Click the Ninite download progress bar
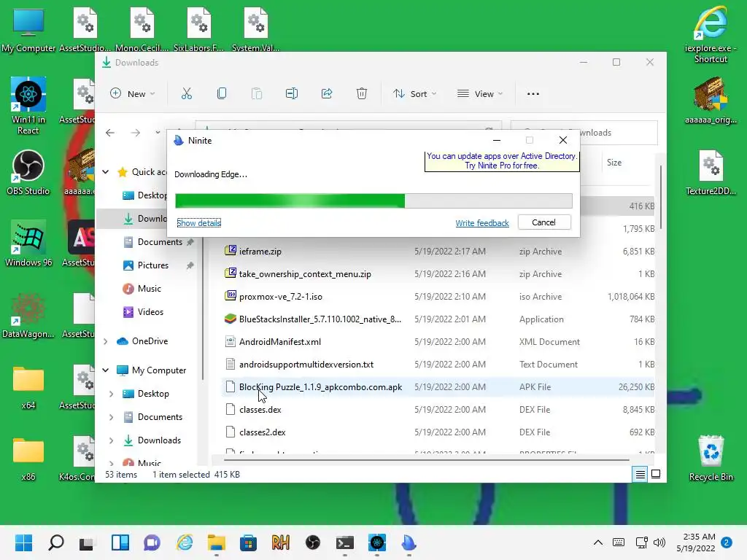747x560 pixels. [373, 201]
